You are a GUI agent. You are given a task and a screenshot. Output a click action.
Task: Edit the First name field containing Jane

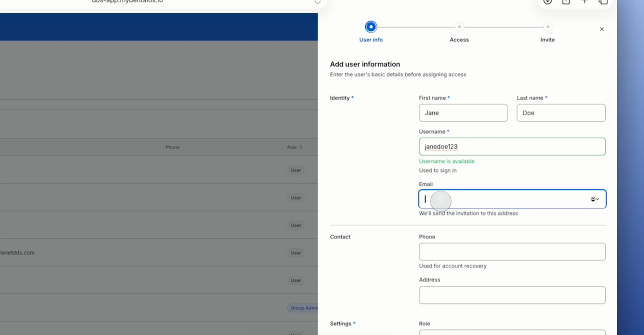(x=463, y=113)
